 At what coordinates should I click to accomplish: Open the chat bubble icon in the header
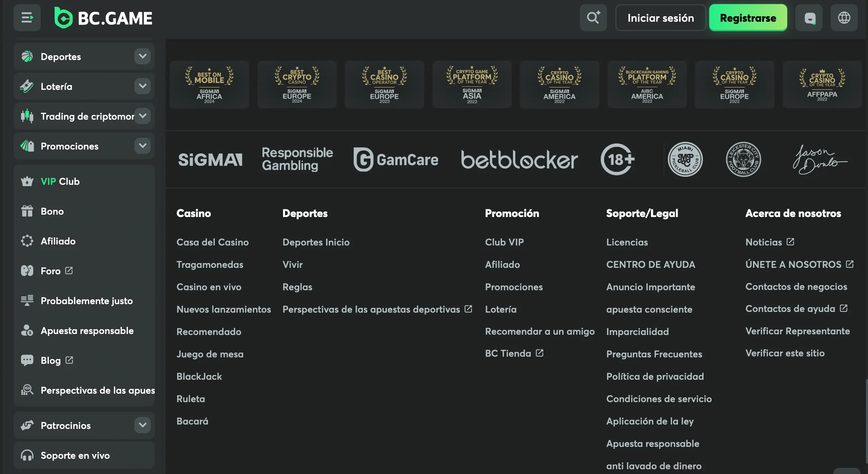point(809,18)
